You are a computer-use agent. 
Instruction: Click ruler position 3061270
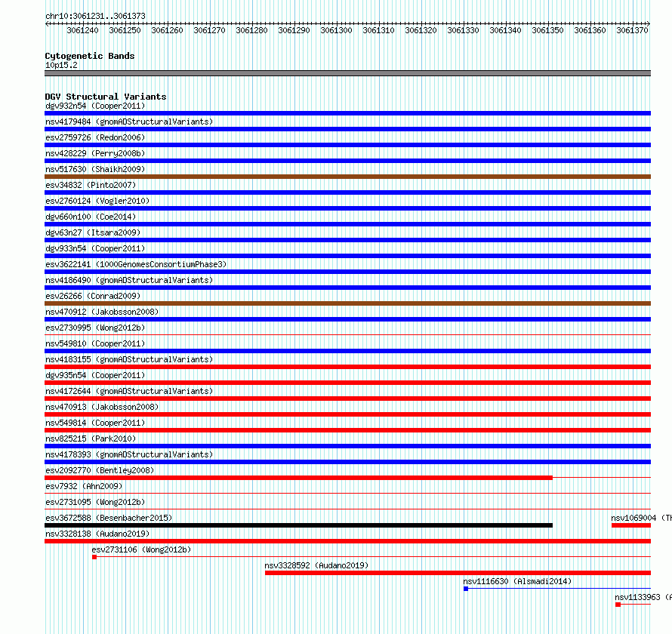210,30
